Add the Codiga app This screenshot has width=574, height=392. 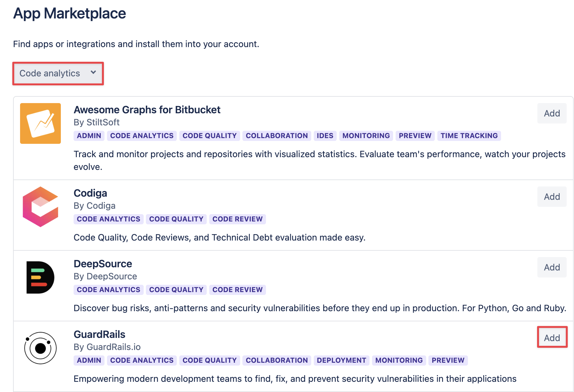click(x=552, y=197)
